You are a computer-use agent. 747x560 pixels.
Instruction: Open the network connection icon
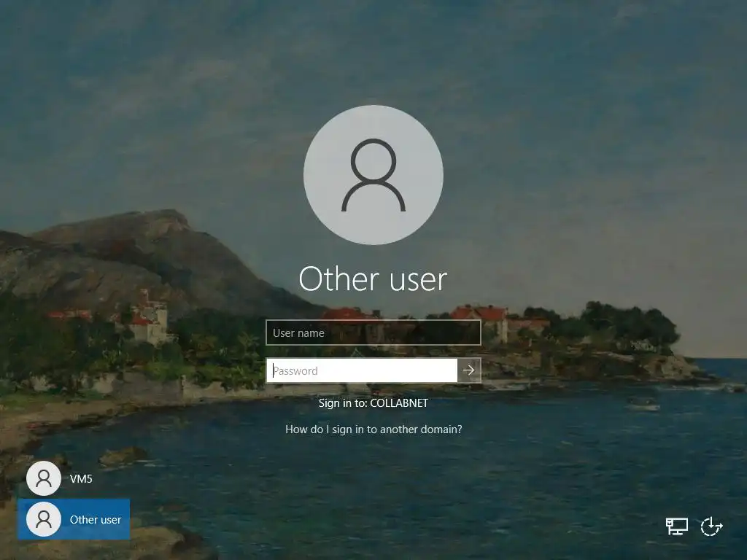(x=676, y=526)
